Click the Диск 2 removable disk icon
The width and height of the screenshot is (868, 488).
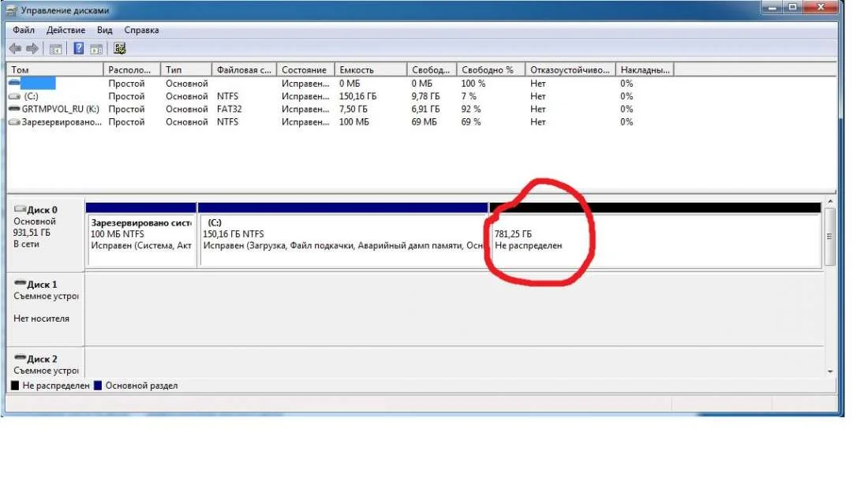coord(20,358)
